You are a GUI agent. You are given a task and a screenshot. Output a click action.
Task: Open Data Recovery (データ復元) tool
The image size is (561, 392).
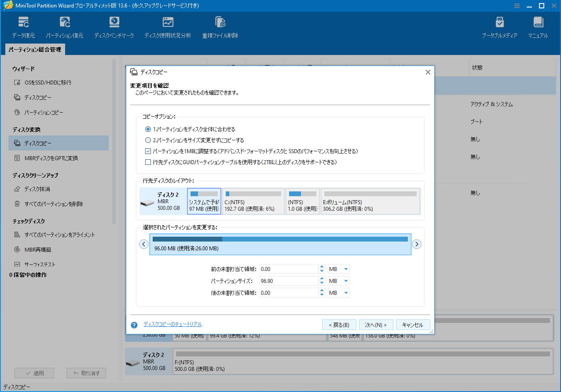(x=23, y=27)
